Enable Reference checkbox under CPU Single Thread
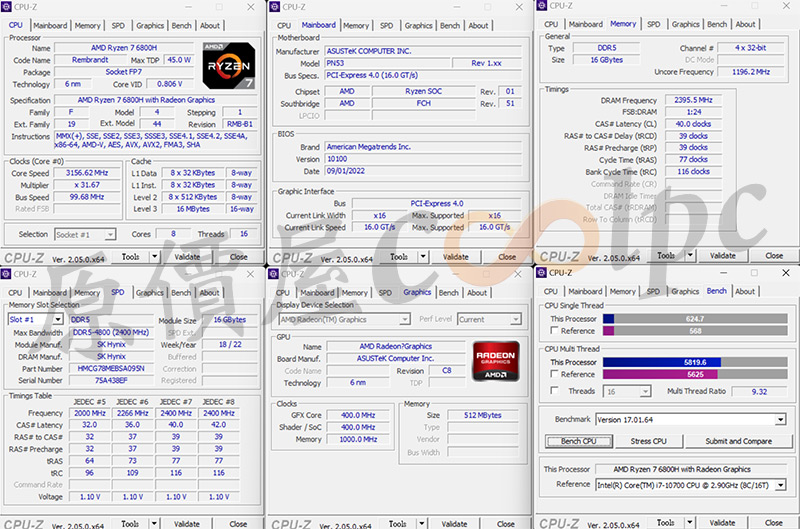800x529 pixels. (554, 331)
